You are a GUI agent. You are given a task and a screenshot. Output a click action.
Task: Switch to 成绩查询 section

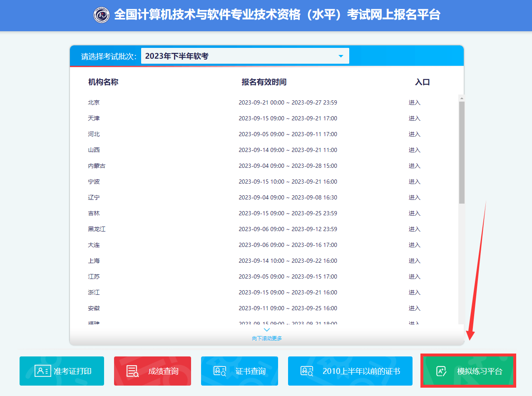coord(152,371)
